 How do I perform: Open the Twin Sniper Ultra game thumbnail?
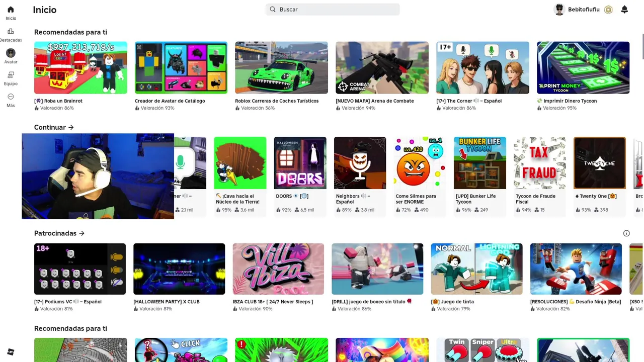pos(482,350)
